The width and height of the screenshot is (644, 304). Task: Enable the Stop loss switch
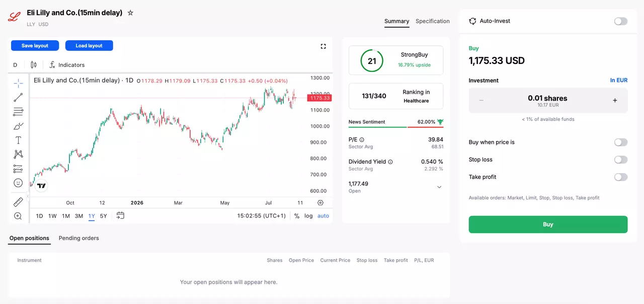tap(621, 160)
